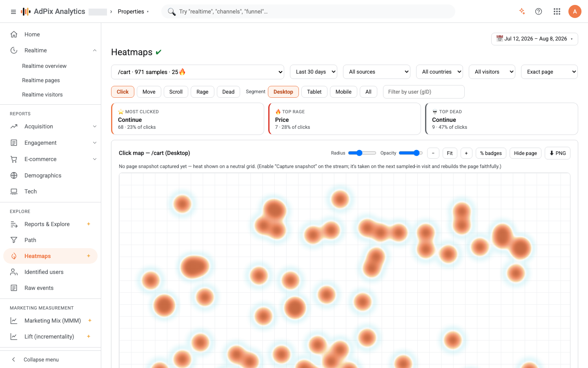Click the Realtime clock icon
This screenshot has height=368, width=588.
[x=14, y=50]
